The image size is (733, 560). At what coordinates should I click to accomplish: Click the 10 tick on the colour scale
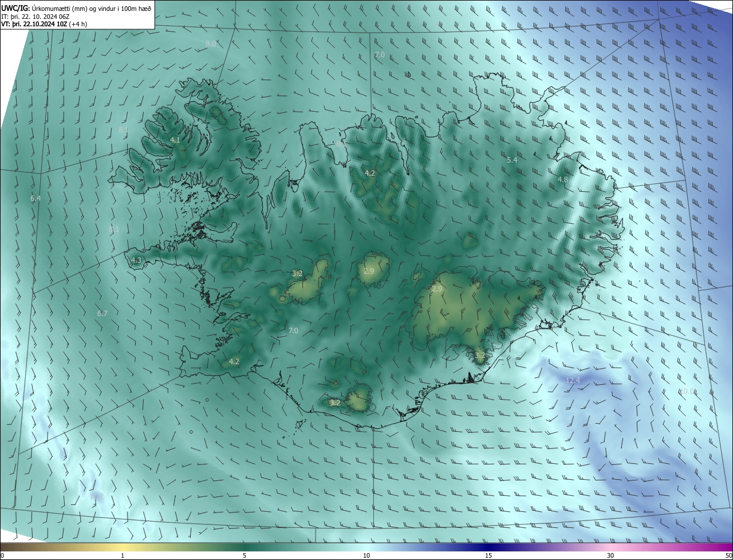366,555
